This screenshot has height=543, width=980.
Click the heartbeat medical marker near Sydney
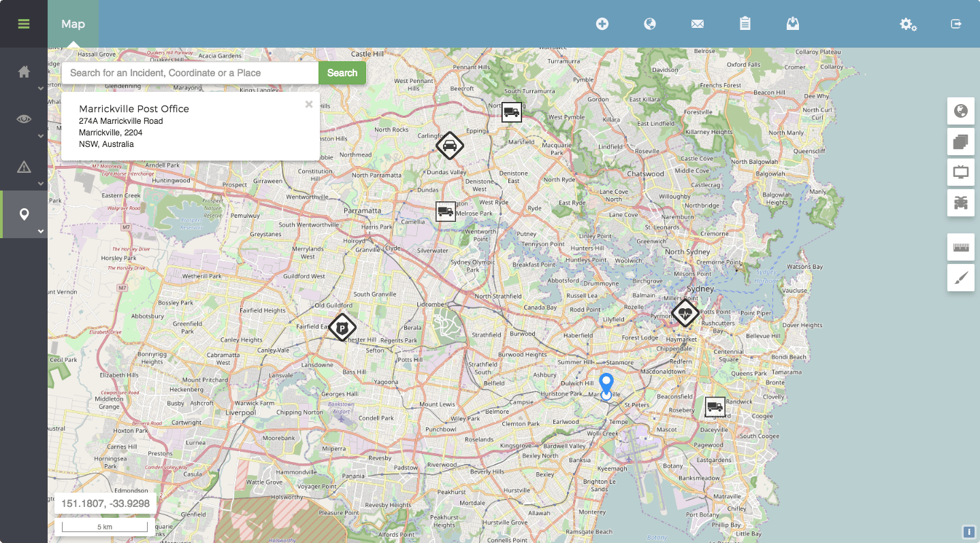[685, 313]
